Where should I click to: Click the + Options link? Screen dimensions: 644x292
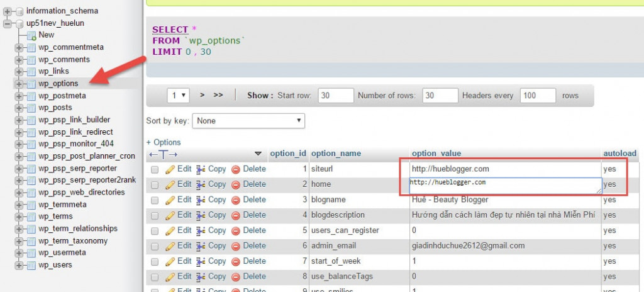(164, 142)
